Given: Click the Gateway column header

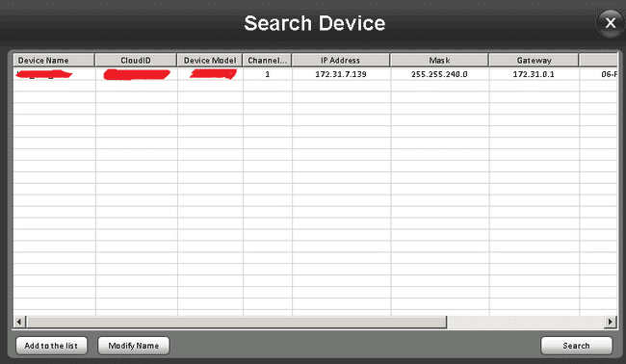Looking at the screenshot, I should [x=534, y=61].
